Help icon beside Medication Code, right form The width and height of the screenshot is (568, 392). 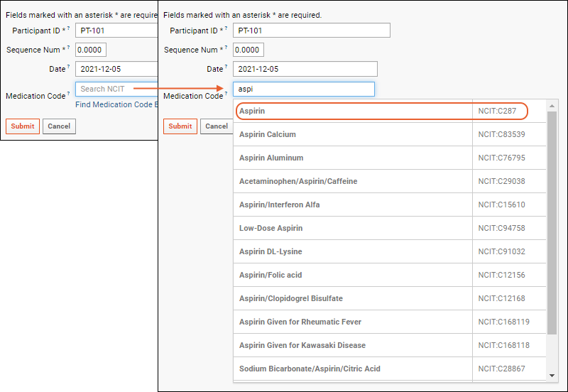point(226,94)
